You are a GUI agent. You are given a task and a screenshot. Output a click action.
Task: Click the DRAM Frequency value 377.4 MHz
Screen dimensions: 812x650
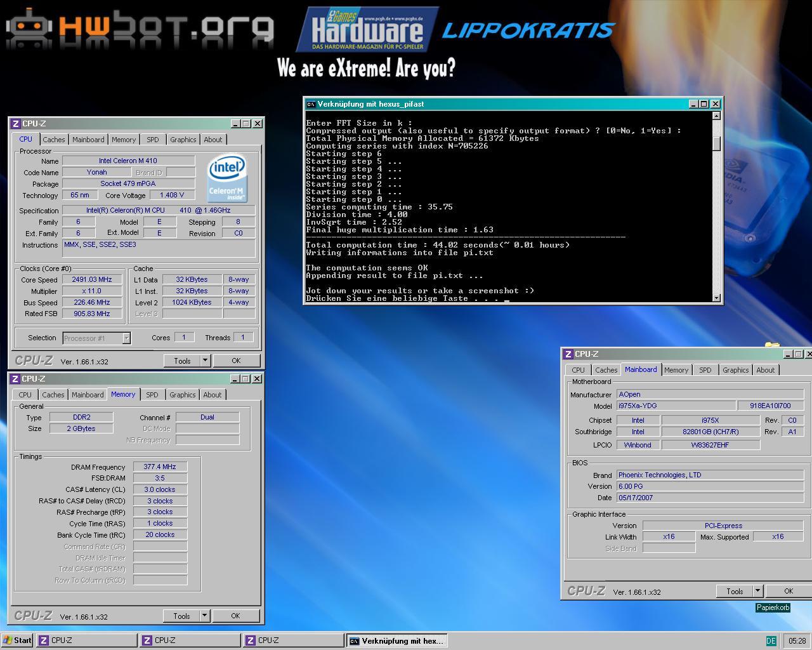point(160,467)
